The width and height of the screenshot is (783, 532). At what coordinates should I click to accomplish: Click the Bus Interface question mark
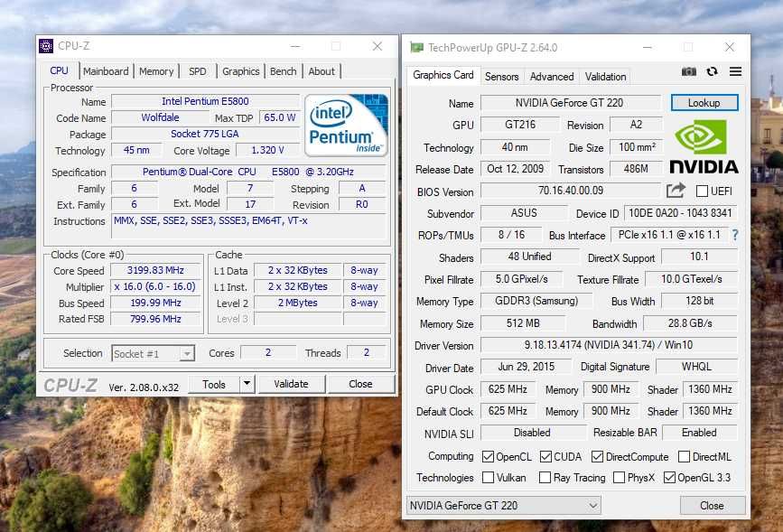tap(735, 235)
